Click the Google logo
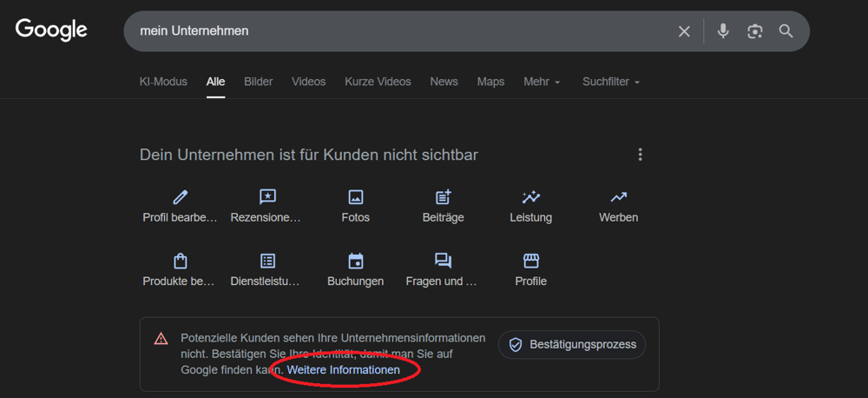 (x=51, y=30)
